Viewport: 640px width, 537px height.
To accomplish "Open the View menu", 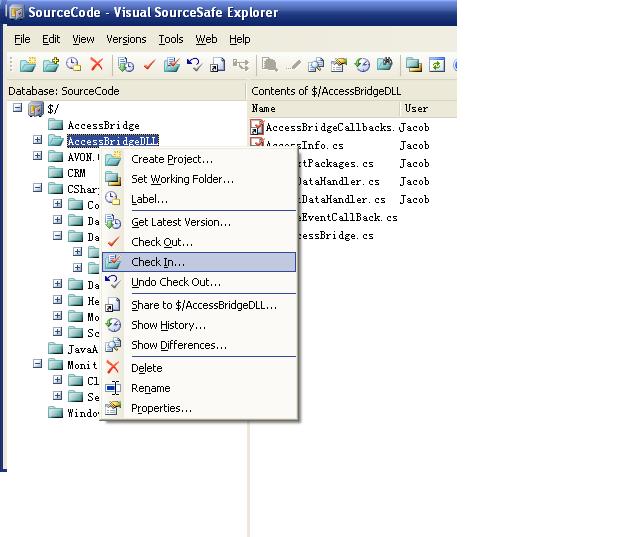I will pos(83,39).
